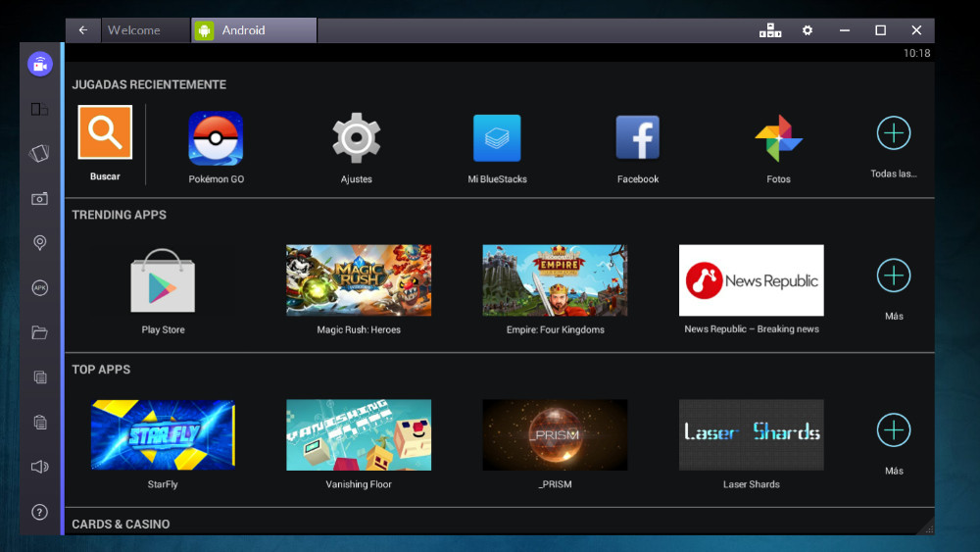Click the Laser Shards label text
The height and width of the screenshot is (552, 980).
coord(752,484)
